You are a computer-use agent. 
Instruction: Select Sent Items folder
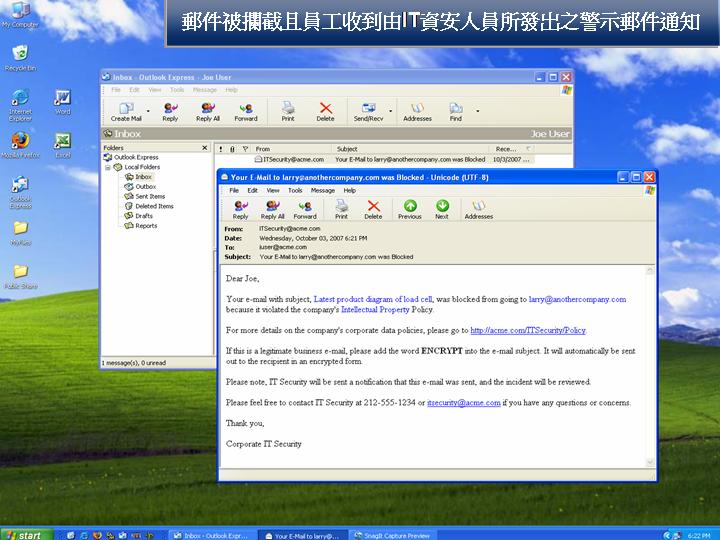point(145,196)
